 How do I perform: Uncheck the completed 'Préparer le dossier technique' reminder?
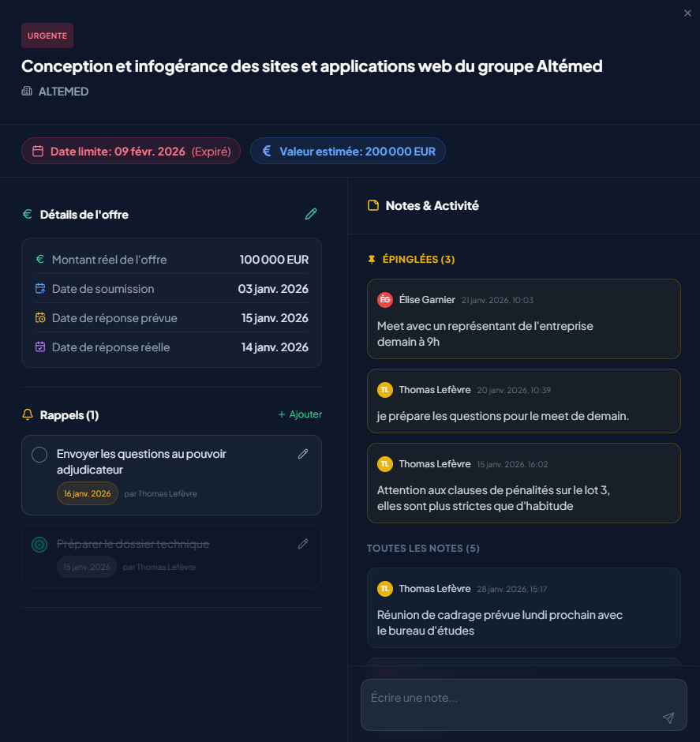[39, 544]
